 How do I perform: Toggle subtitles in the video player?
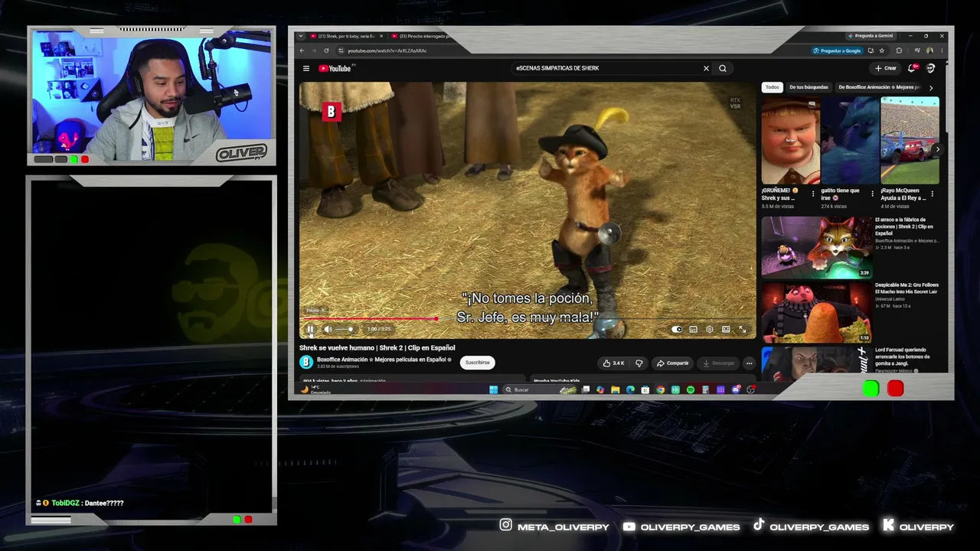tap(693, 329)
